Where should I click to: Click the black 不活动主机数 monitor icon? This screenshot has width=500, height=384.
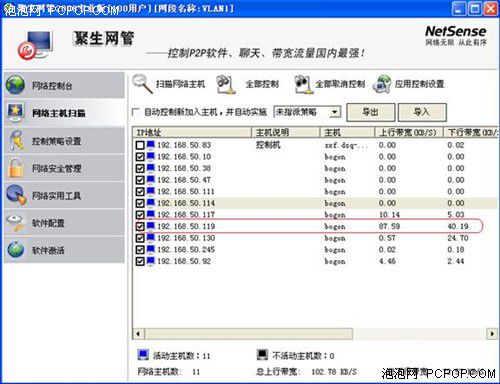coord(262,355)
